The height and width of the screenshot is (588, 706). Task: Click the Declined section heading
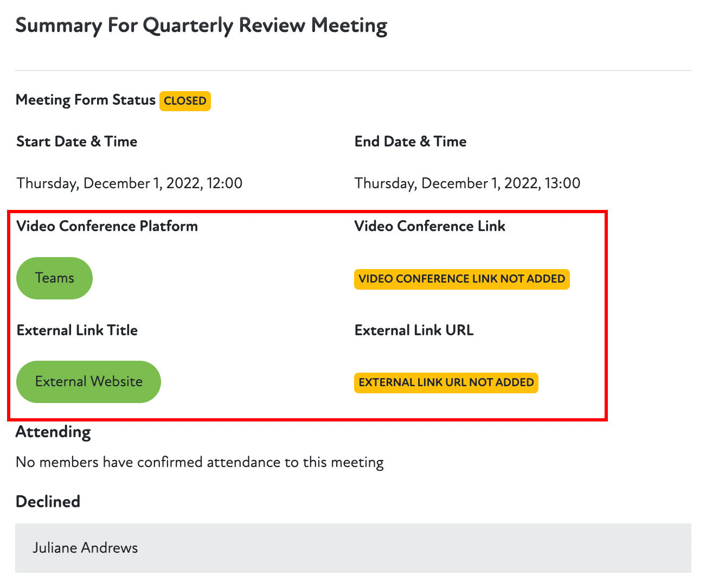[x=48, y=502]
